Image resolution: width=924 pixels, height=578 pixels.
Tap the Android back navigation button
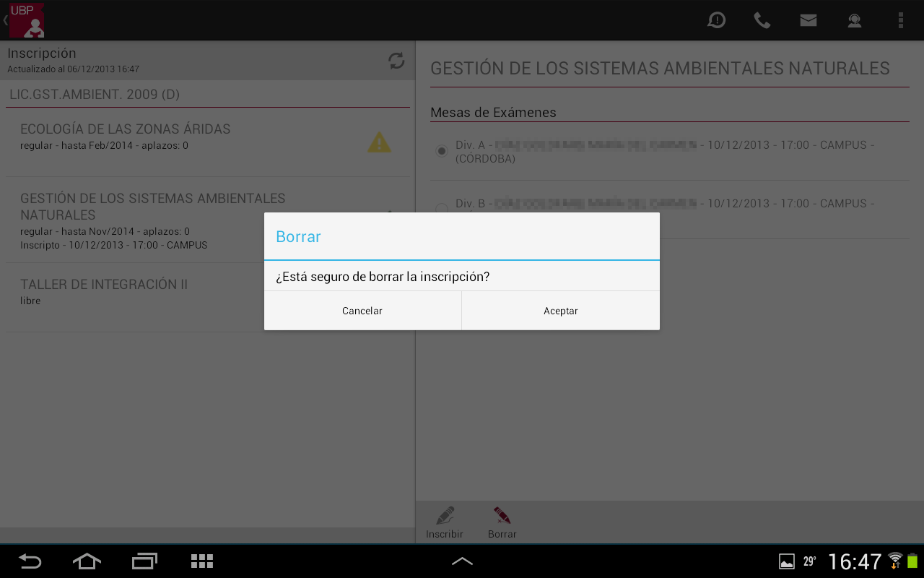coord(30,561)
